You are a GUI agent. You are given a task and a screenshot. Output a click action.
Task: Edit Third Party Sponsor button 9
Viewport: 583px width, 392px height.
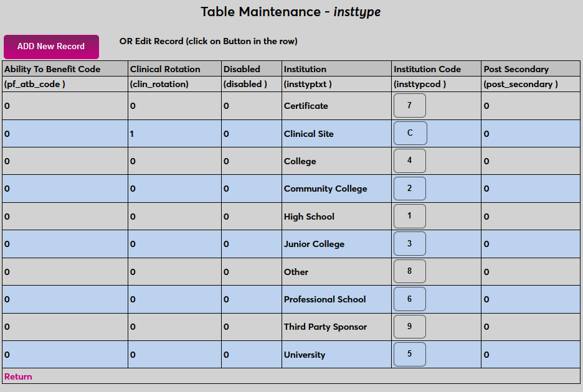(x=409, y=327)
